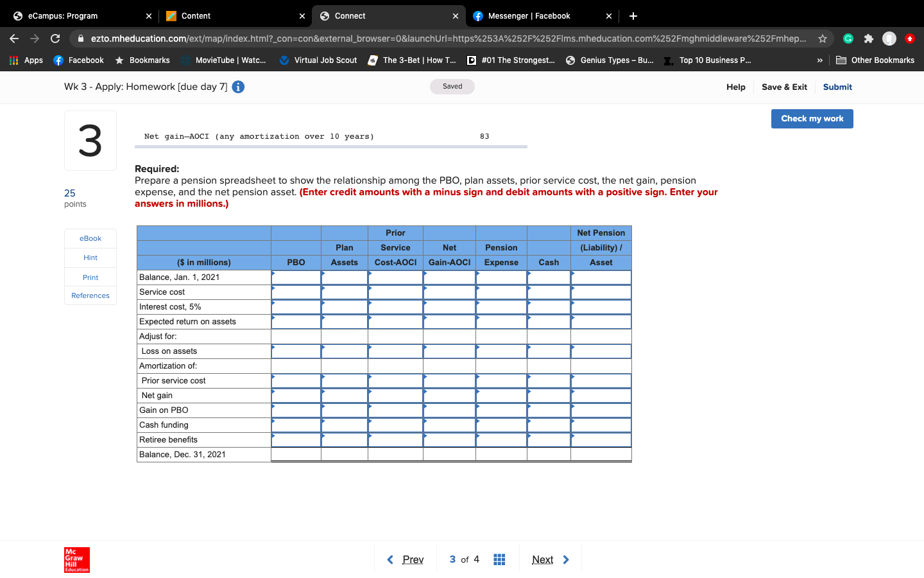This screenshot has width=924, height=578.
Task: Select the PBO cell for Service cost
Action: 296,292
